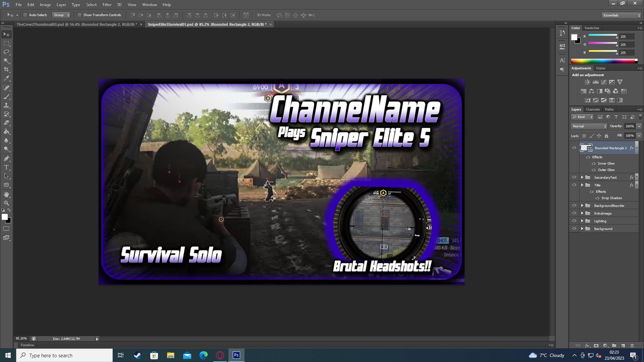Viewport: 644px width, 362px height.
Task: Add a Brightness/Contrast adjustment
Action: click(x=587, y=82)
